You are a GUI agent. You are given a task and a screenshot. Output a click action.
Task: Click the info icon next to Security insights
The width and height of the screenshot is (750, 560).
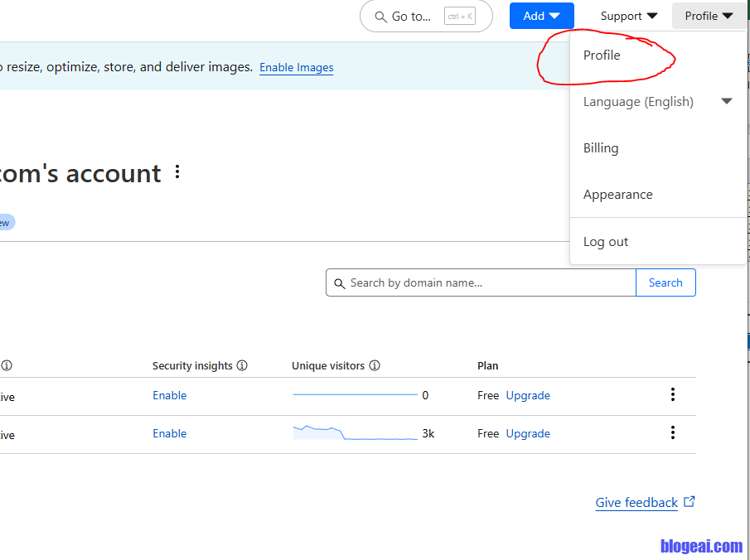click(x=242, y=365)
